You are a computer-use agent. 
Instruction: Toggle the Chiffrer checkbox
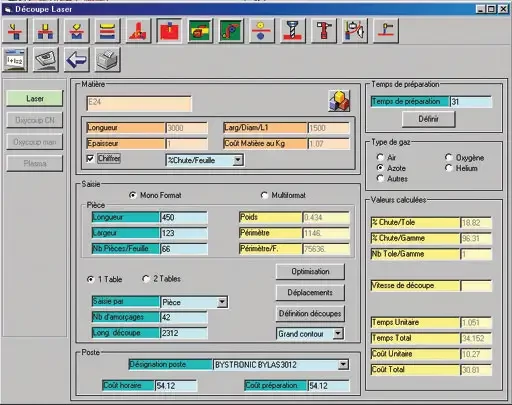pyautogui.click(x=90, y=158)
